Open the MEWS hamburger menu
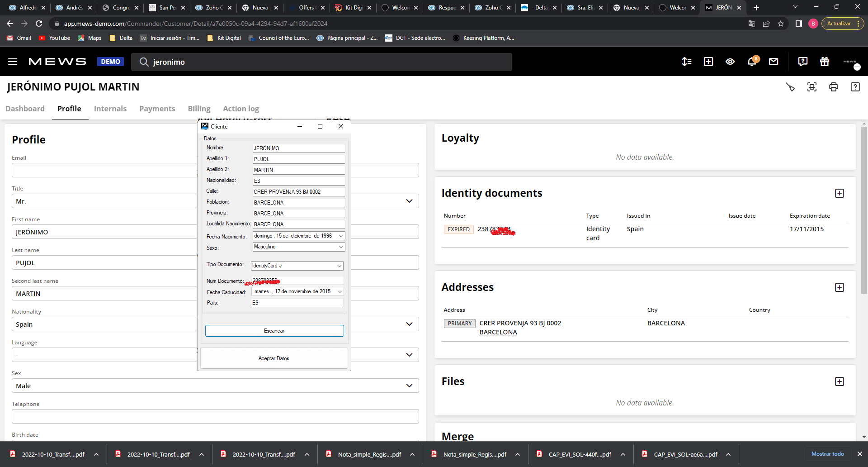The image size is (868, 467). coord(12,62)
